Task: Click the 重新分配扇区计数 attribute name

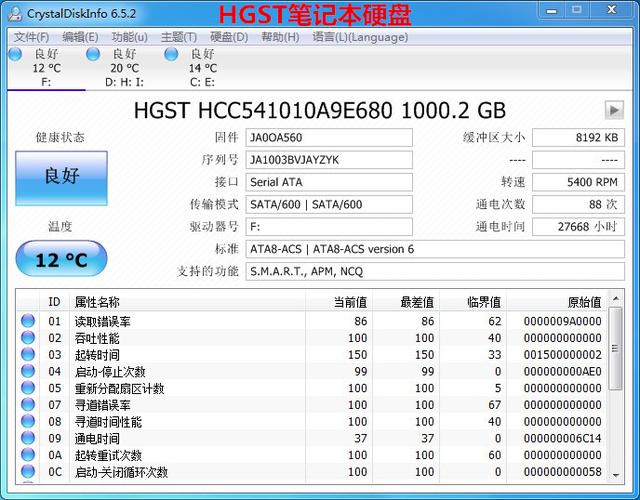Action: pyautogui.click(x=119, y=388)
